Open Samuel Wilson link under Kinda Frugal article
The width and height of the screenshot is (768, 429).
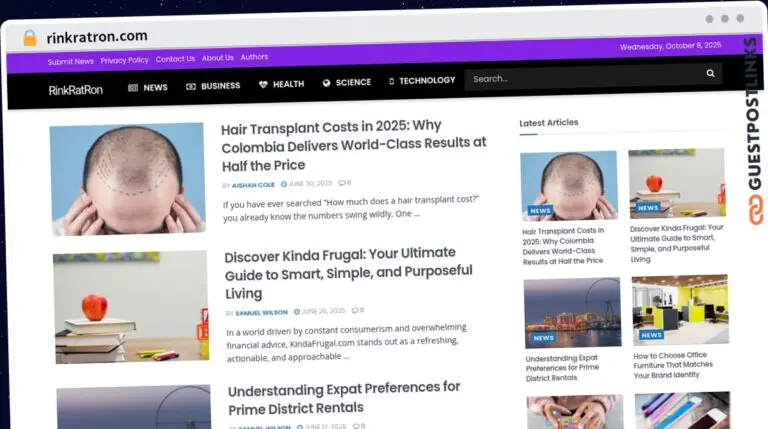[262, 312]
